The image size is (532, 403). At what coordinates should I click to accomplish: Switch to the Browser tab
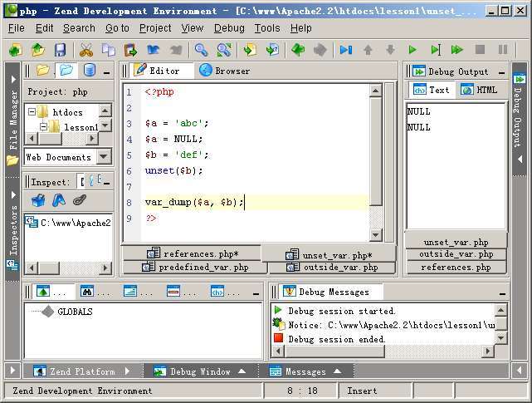click(225, 71)
